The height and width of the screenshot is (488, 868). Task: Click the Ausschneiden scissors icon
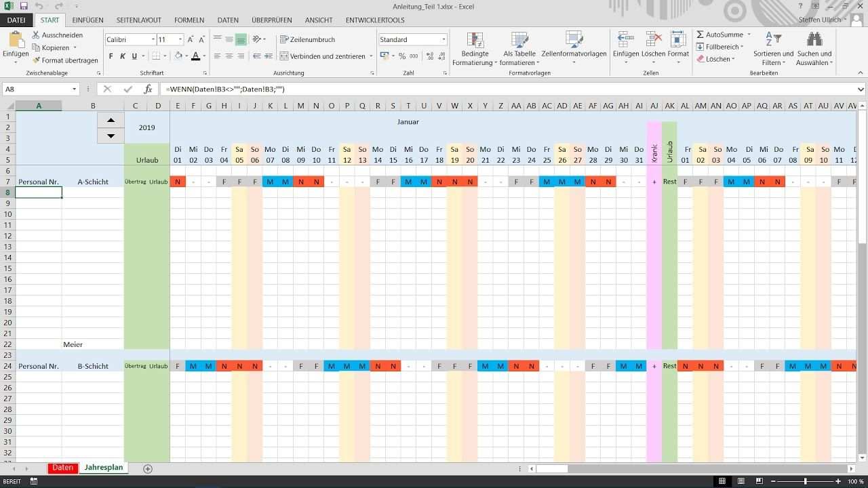pos(36,35)
